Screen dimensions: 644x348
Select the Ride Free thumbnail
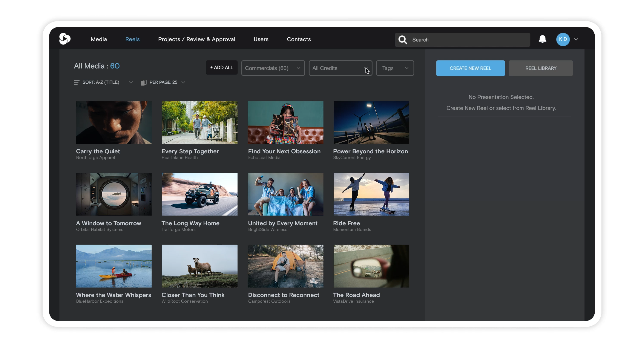(371, 194)
